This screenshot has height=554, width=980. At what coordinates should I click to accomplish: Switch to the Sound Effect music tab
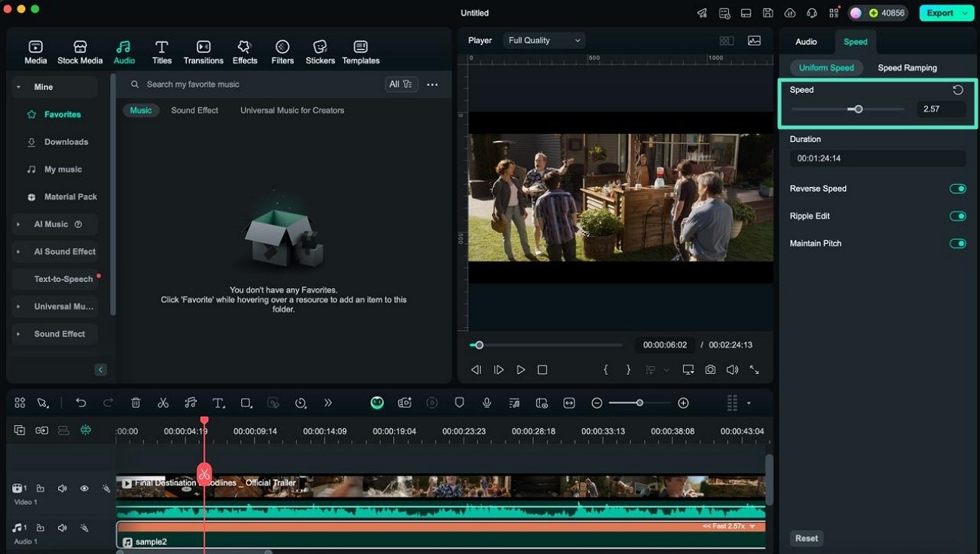tap(194, 110)
